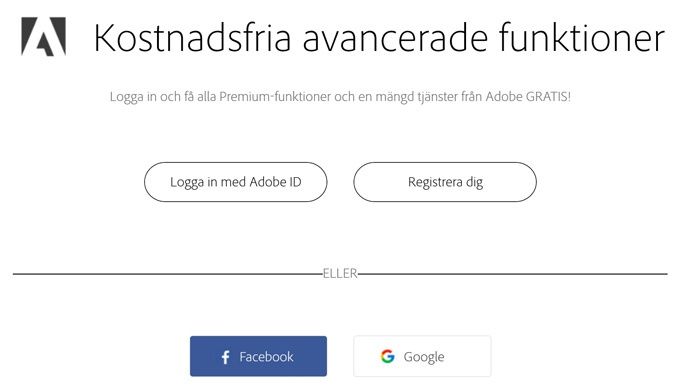Screen dimensions: 680x387
Task: Click the word 'Registrera' in the signup button
Action: click(x=435, y=182)
